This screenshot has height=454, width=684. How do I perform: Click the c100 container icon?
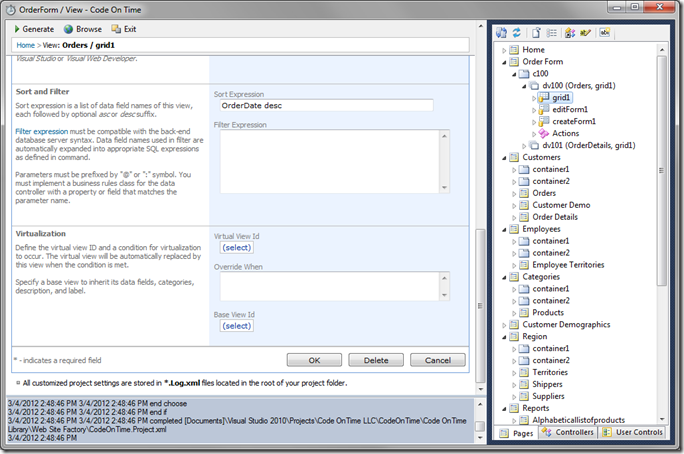524,74
